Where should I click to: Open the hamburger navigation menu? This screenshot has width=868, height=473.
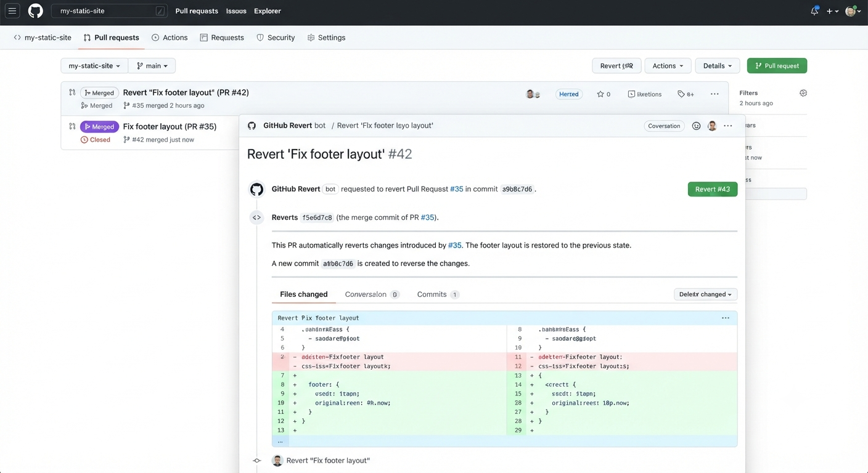point(12,11)
